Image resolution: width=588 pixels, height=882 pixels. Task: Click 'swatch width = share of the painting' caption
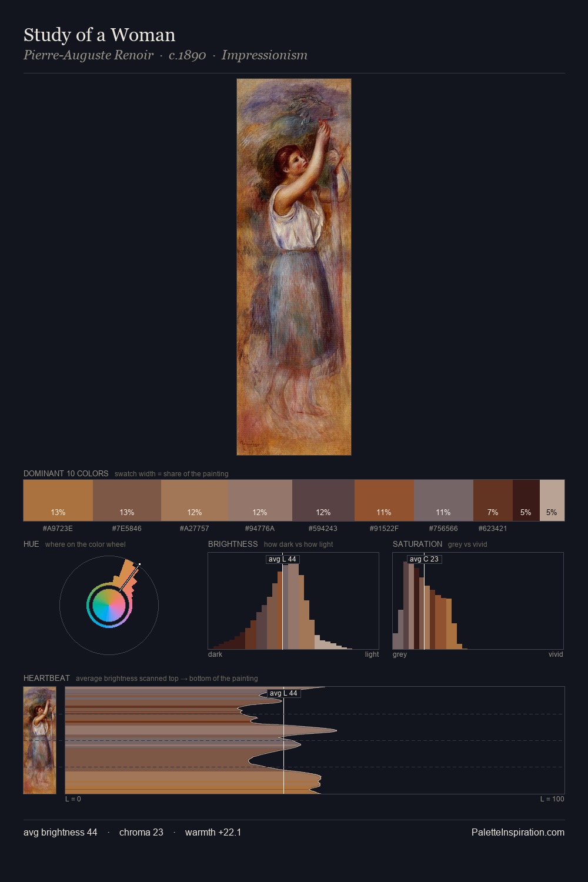point(172,474)
